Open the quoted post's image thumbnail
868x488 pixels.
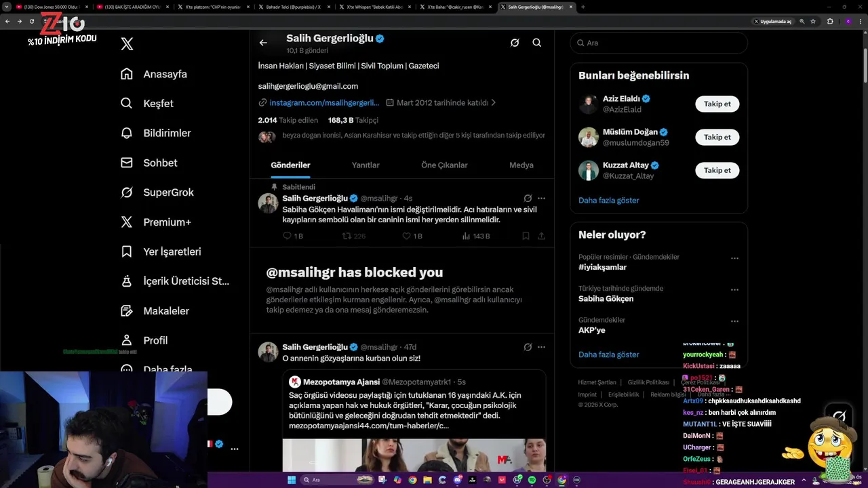[x=414, y=455]
